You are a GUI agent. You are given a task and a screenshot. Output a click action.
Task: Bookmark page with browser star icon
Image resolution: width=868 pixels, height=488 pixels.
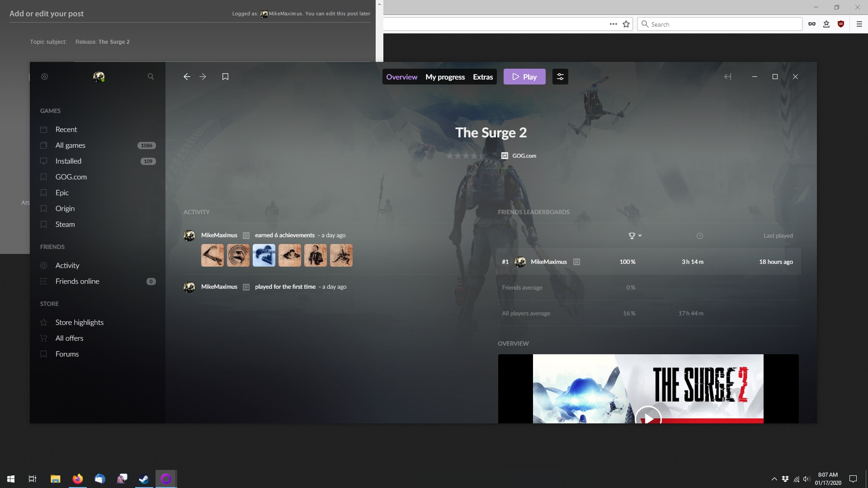pos(626,24)
